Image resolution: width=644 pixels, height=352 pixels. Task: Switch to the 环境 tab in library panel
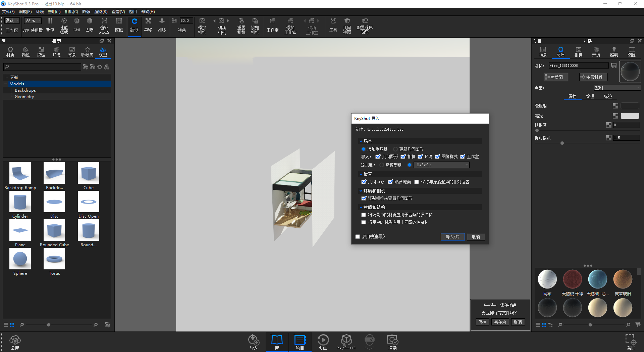[56, 52]
